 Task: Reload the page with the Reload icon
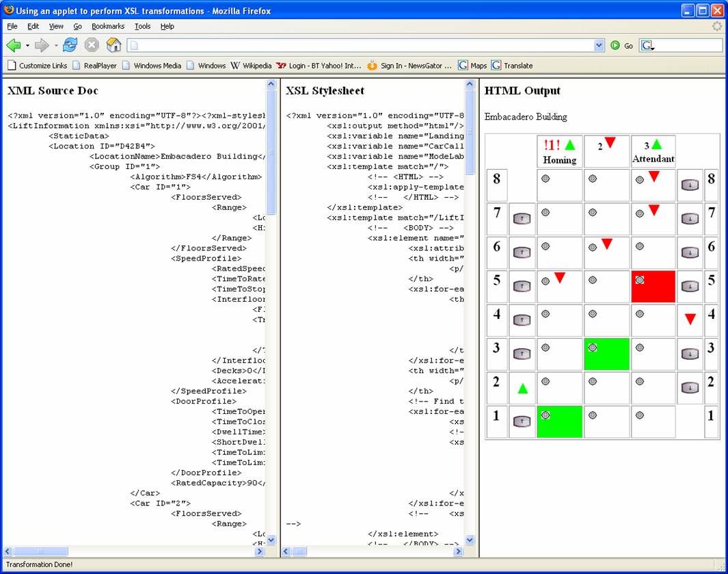point(70,45)
